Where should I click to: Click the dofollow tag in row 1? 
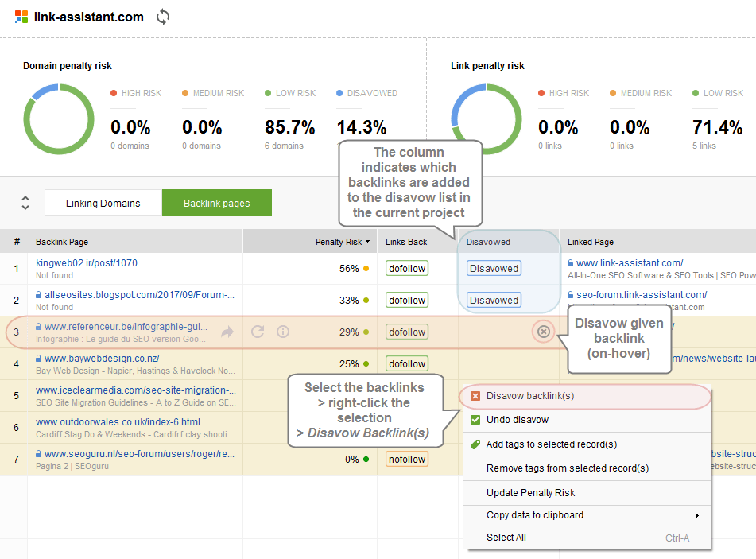[x=407, y=268]
